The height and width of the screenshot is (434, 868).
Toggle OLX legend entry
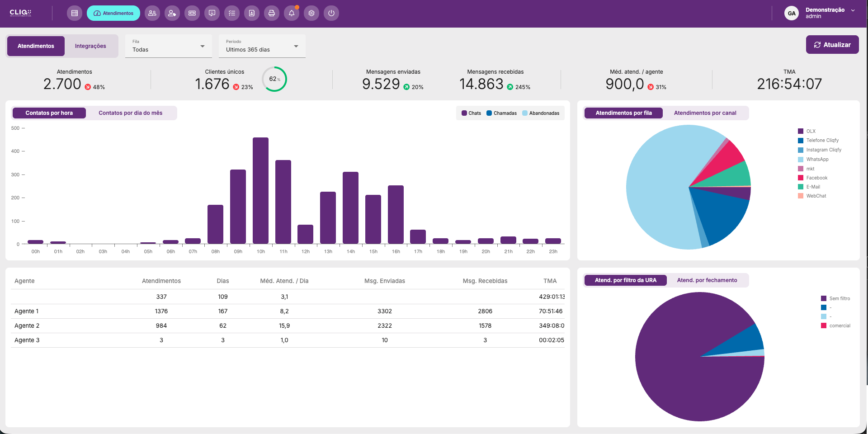coord(807,131)
